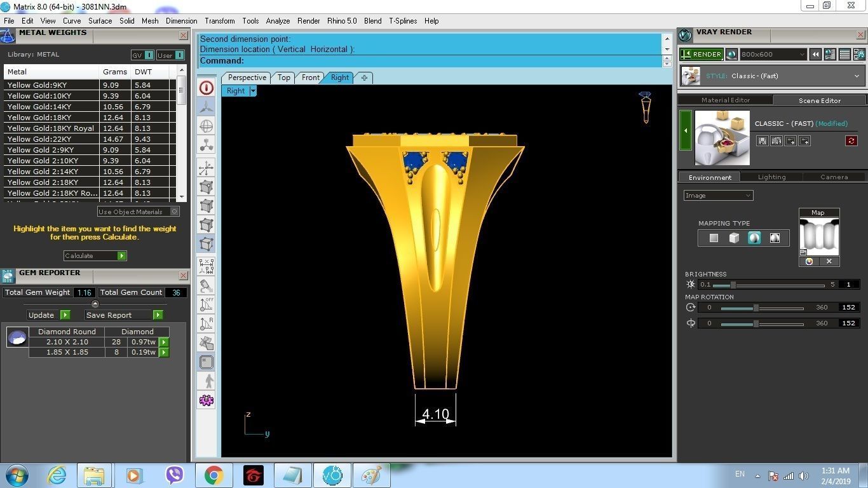Click the tool icon above the OFF snap
This screenshot has height=488, width=868.
click(x=207, y=285)
